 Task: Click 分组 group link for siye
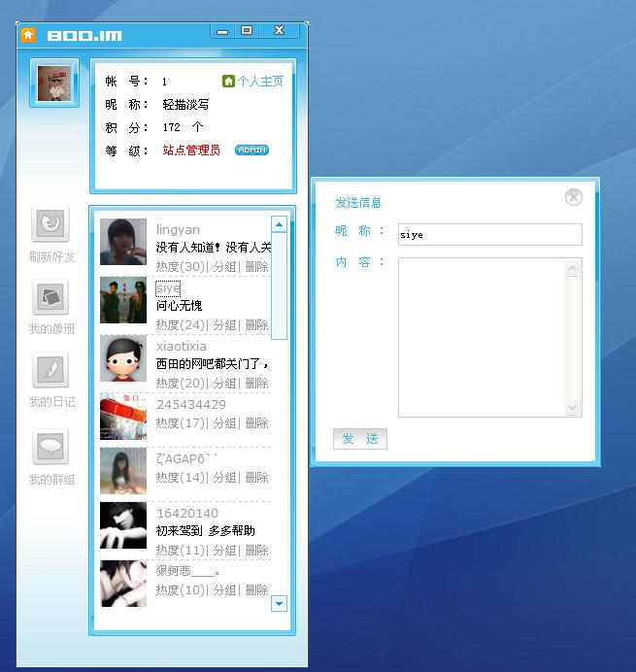coord(224,325)
